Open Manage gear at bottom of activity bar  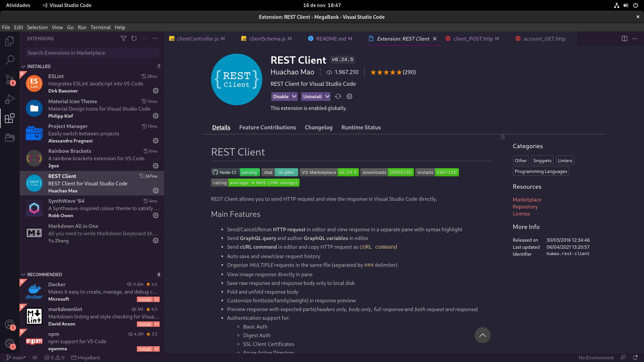[10, 344]
